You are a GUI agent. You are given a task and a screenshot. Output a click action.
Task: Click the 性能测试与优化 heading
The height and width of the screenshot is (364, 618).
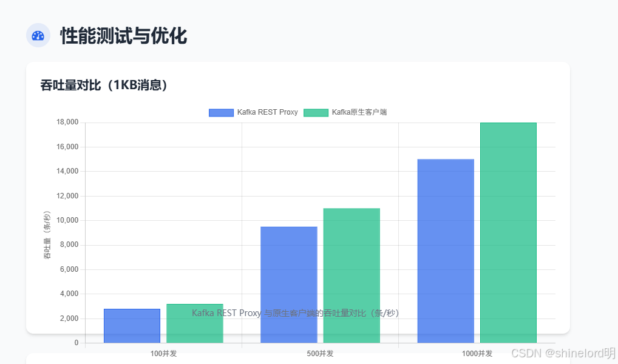(x=124, y=36)
